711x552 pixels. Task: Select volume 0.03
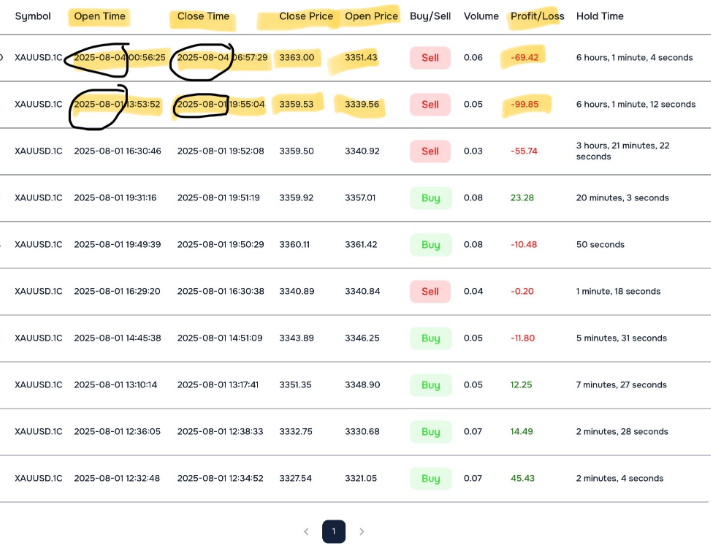[473, 151]
